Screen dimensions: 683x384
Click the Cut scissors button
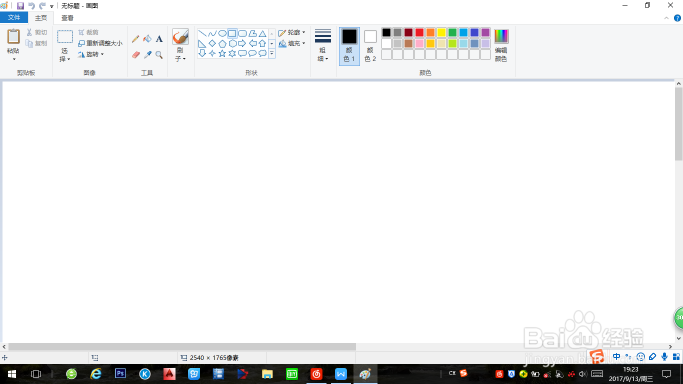click(x=36, y=32)
